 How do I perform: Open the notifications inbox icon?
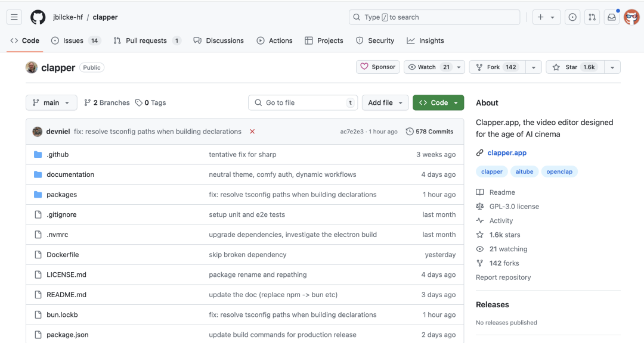612,17
